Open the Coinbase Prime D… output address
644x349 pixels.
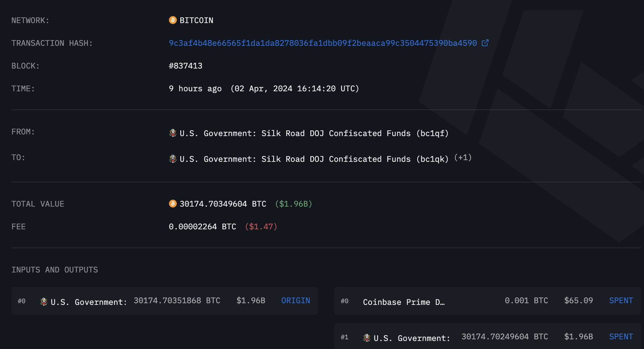404,302
